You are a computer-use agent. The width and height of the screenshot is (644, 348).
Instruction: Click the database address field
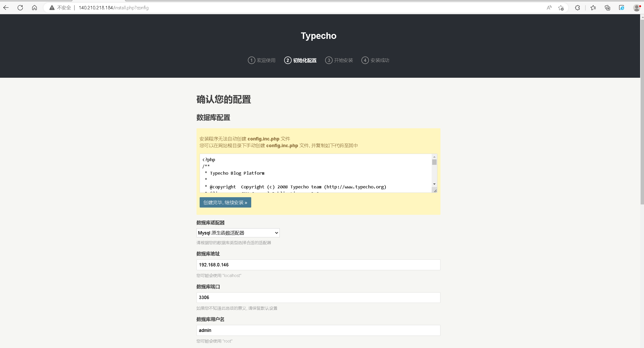[318, 265]
